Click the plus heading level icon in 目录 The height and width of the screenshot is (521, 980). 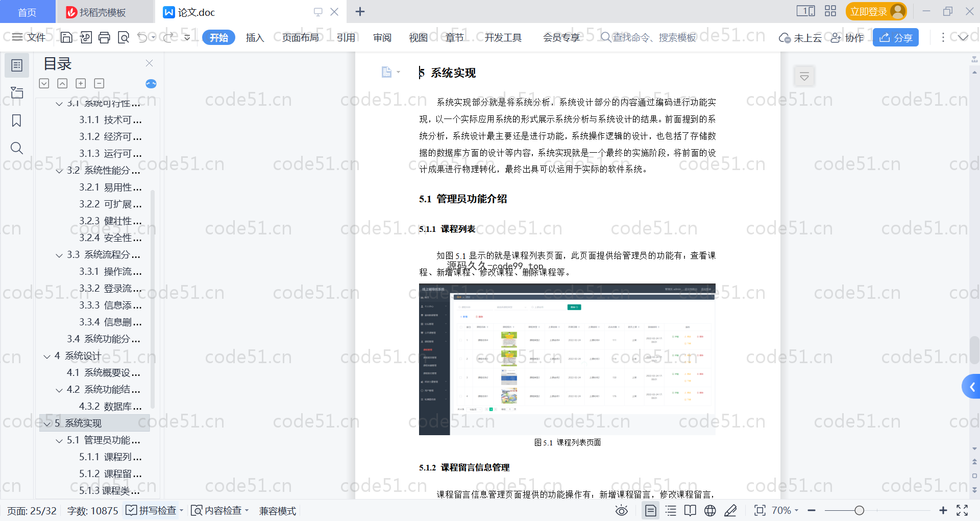tap(81, 83)
